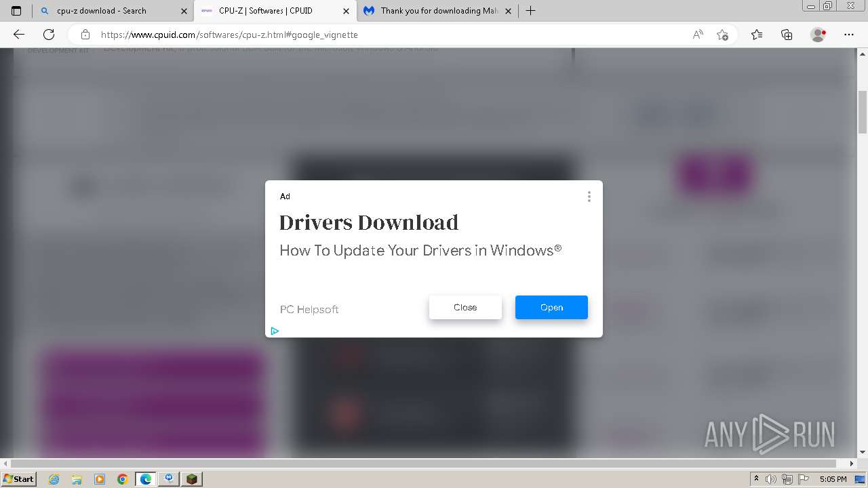Click the PC Helpsoft advertiser name
868x488 pixels.
(x=309, y=309)
